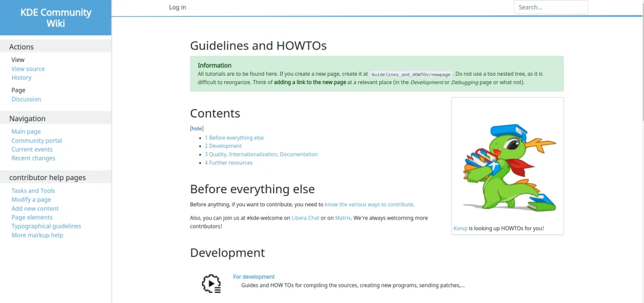
Task: Open the Discussion page
Action: click(x=26, y=100)
